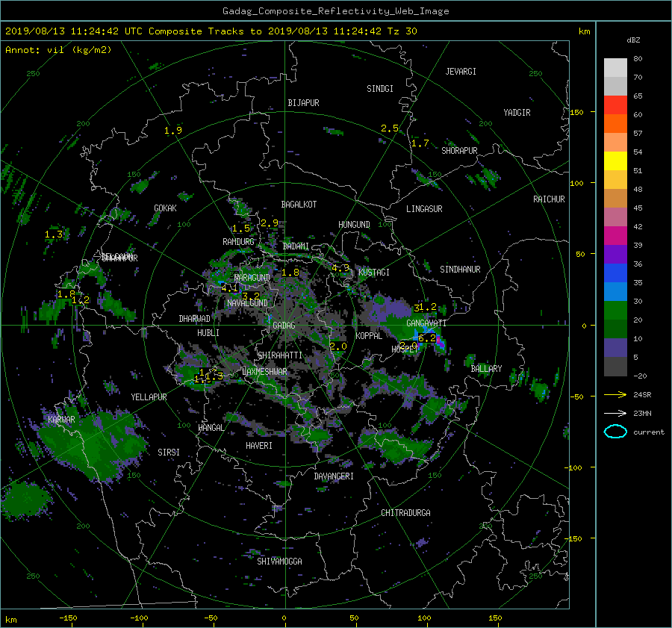
Task: Click the HOSPET city label
Action: (x=405, y=349)
